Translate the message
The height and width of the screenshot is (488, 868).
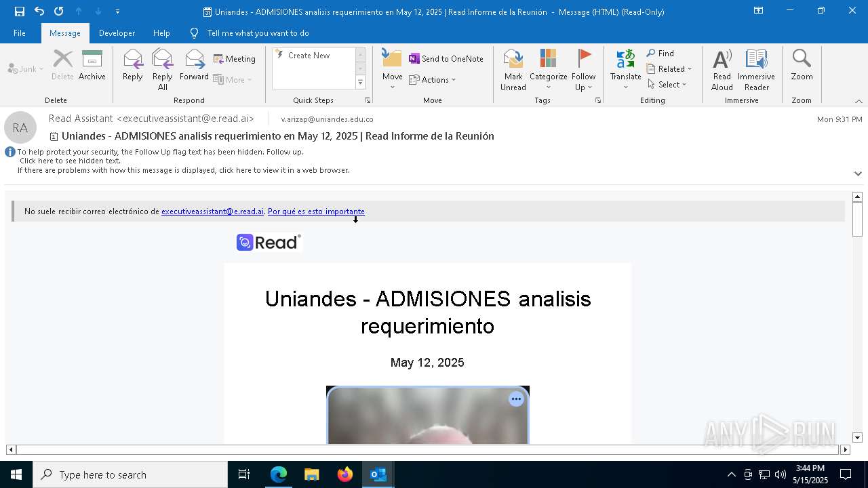[626, 69]
